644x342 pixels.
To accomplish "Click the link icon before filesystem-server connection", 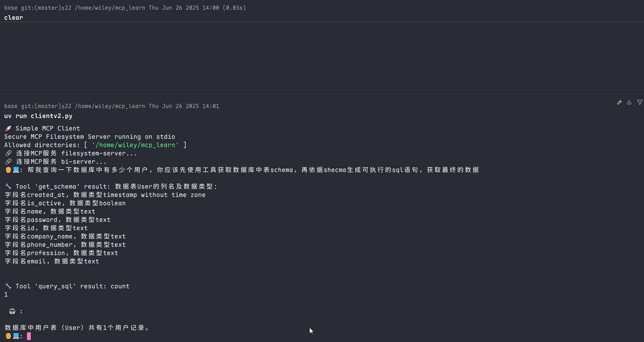I will 8,153.
